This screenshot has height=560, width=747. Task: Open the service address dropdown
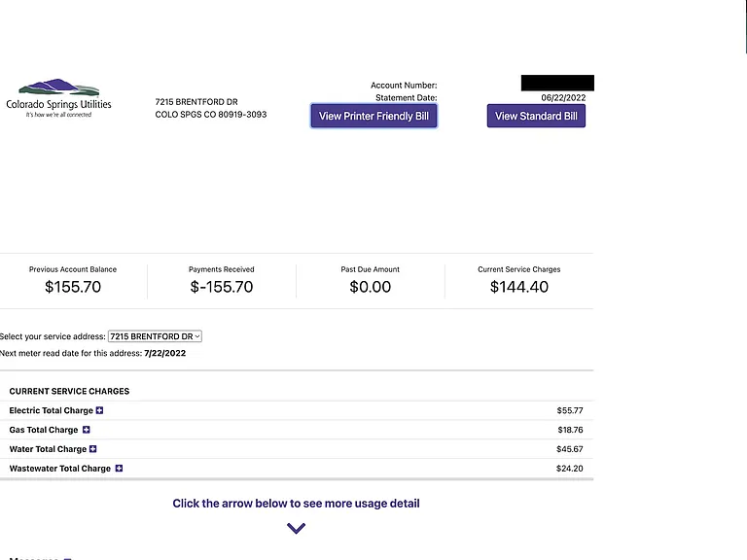pyautogui.click(x=155, y=336)
